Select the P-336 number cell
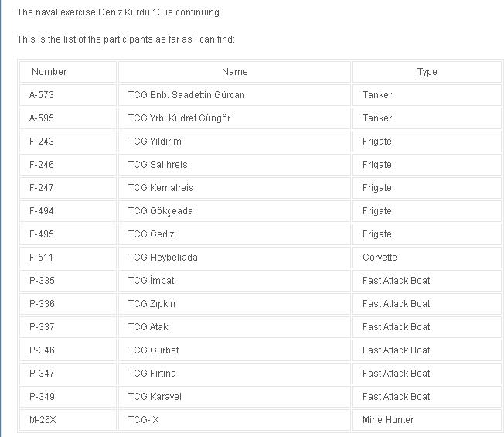This screenshot has height=437, width=504. pos(68,303)
